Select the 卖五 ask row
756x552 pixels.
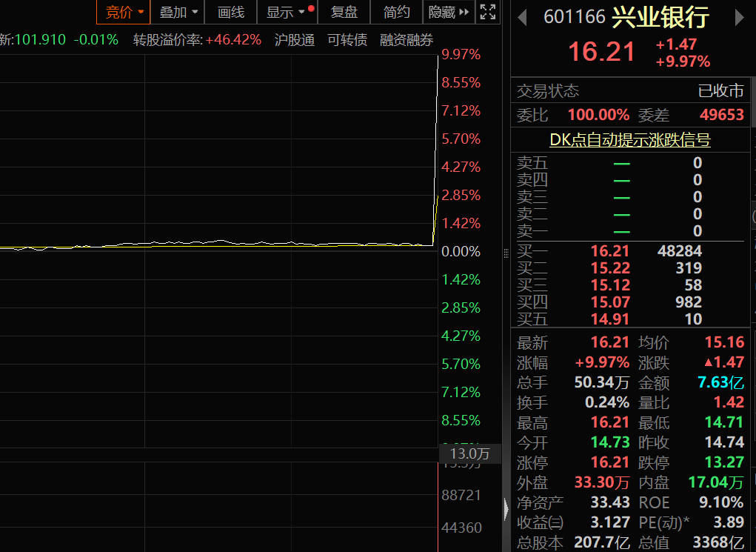630,163
